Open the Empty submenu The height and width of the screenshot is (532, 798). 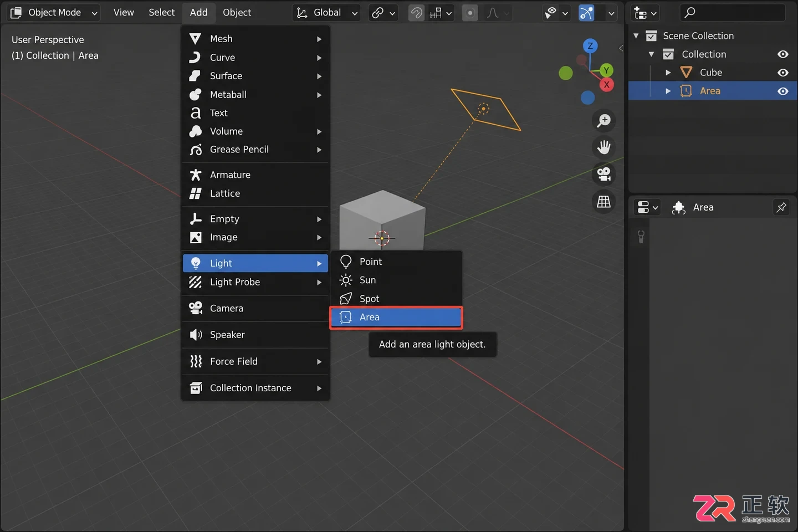pyautogui.click(x=255, y=219)
